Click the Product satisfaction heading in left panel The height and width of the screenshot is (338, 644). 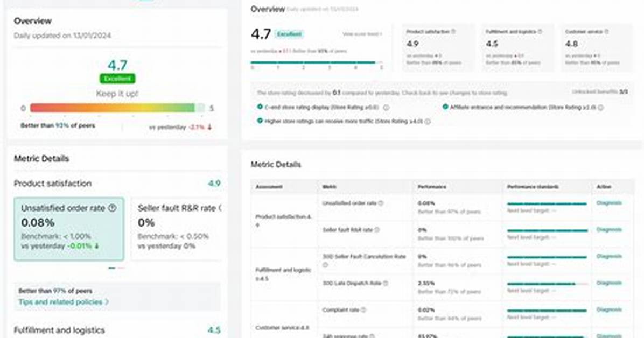point(53,184)
